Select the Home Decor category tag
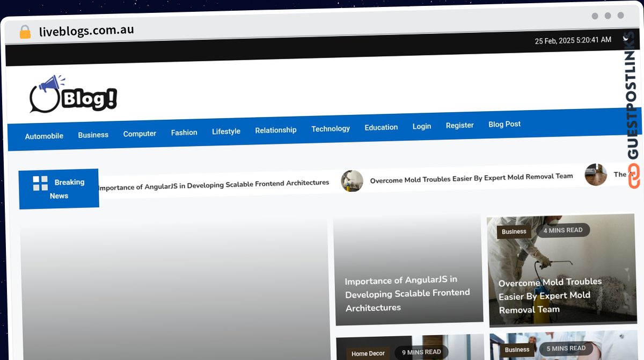Screen dimensions: 644x360 [x=368, y=354]
